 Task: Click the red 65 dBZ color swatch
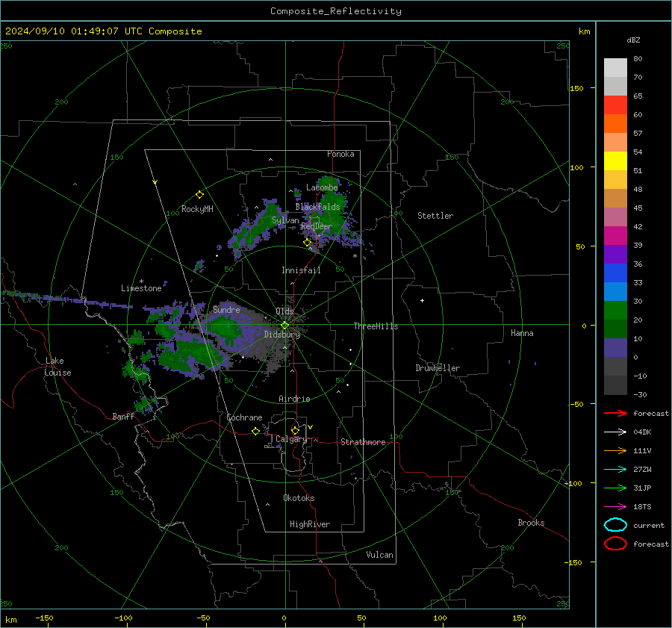click(615, 105)
